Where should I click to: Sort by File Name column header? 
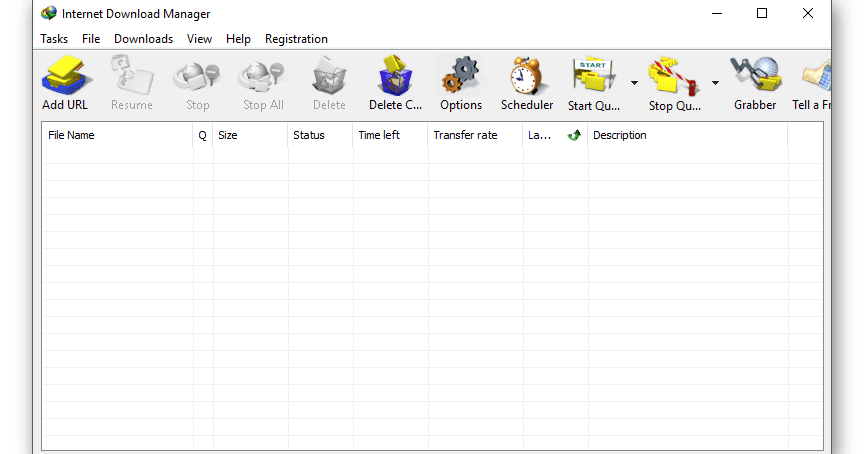(117, 135)
